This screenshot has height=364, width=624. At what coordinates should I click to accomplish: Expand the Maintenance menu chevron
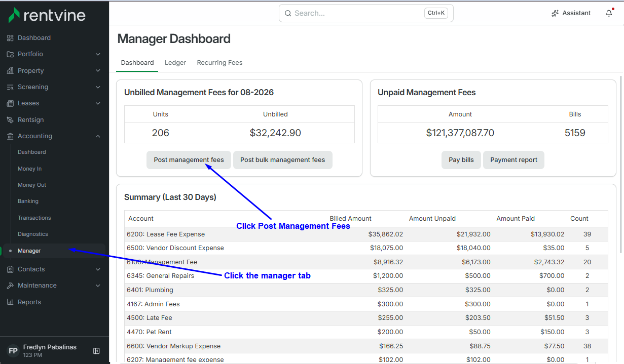(x=98, y=286)
